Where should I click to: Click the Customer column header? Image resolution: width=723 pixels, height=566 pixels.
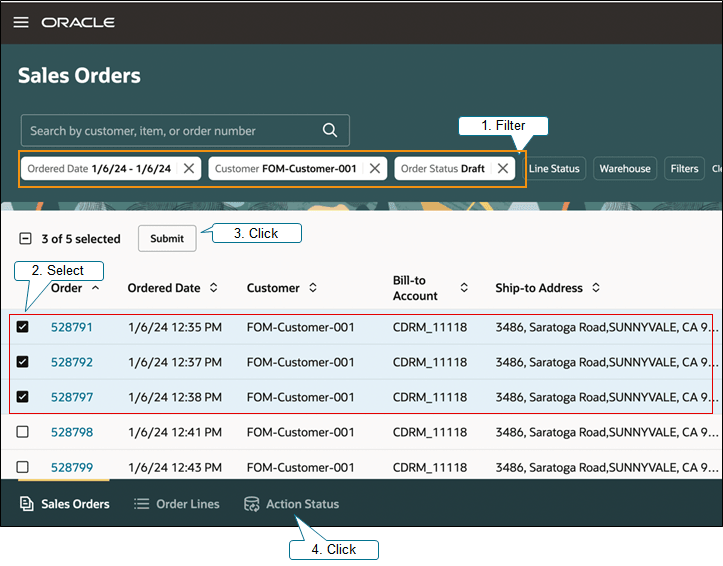[x=273, y=288]
